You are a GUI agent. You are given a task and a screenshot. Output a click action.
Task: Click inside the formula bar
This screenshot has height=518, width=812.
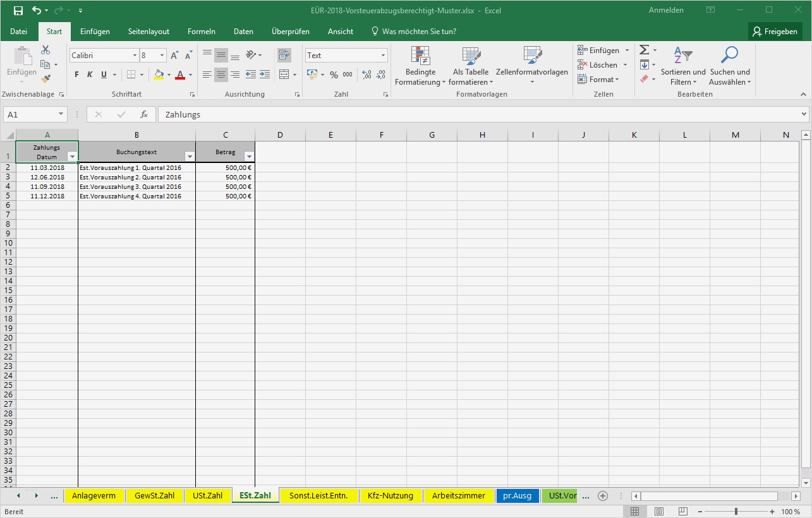pyautogui.click(x=316, y=114)
